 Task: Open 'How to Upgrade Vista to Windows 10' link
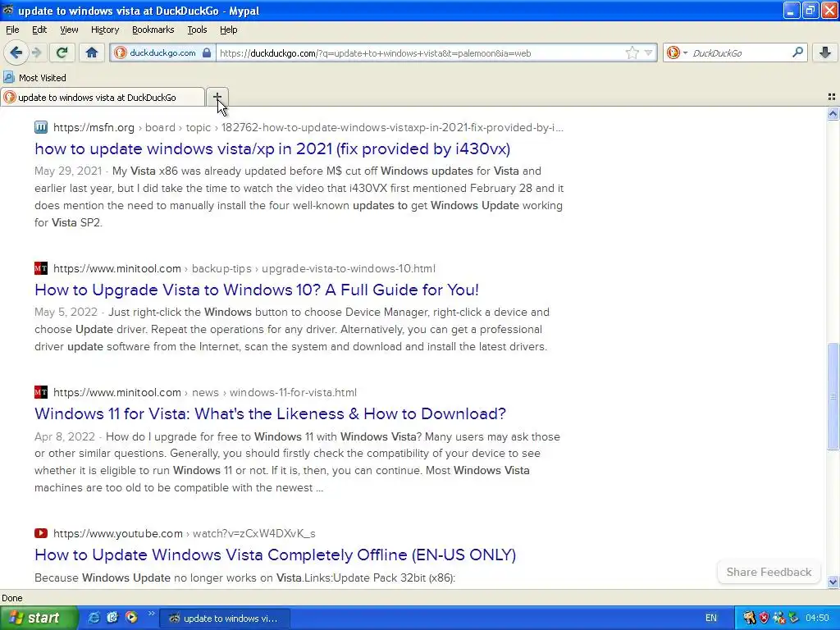click(x=257, y=290)
